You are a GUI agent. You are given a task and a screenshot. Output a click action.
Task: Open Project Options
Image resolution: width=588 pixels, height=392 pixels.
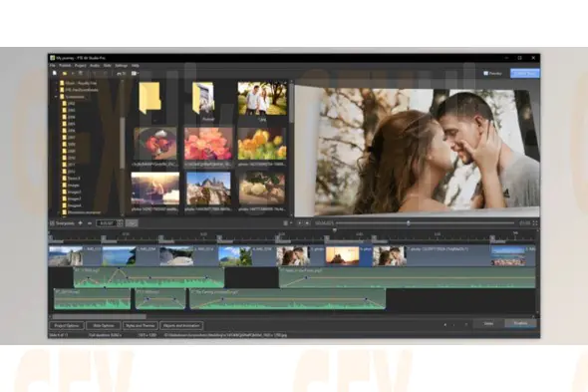(x=67, y=325)
